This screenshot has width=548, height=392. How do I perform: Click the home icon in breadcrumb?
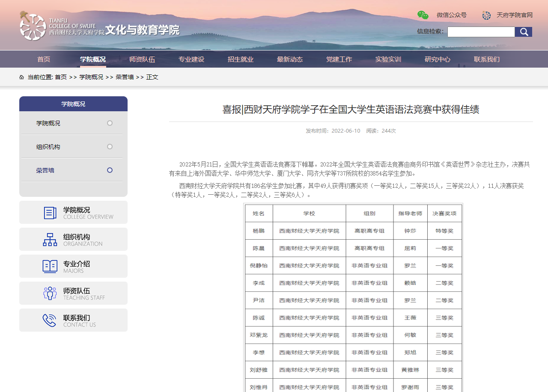tap(22, 77)
